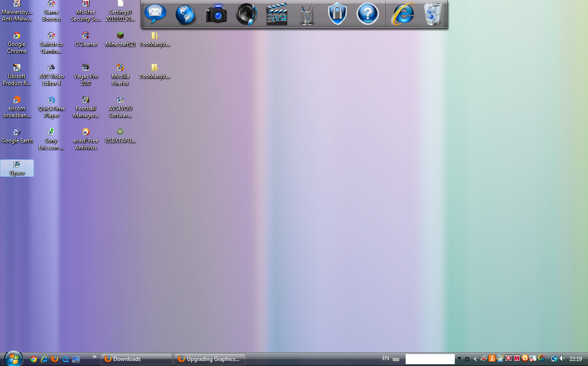Open the movie clapperboard dock icon

pos(277,14)
